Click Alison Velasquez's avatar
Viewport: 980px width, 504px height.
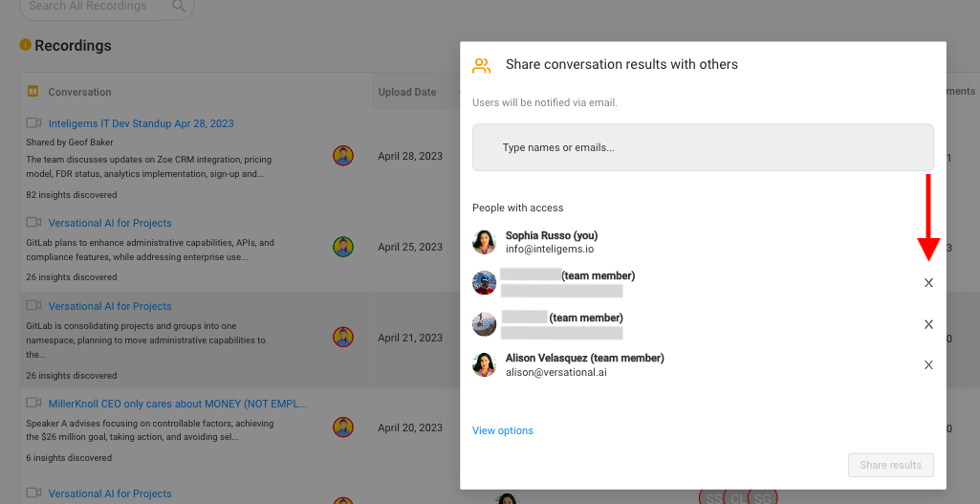(x=485, y=364)
